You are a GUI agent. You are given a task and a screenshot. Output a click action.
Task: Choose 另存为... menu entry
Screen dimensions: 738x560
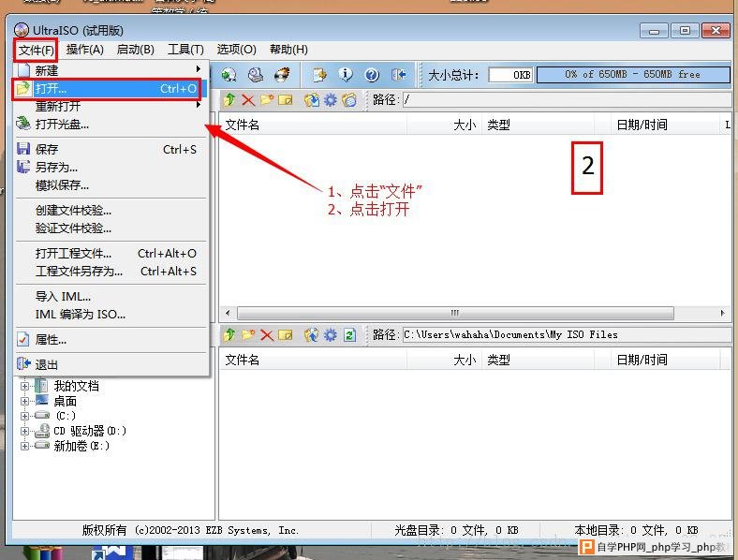click(x=111, y=168)
